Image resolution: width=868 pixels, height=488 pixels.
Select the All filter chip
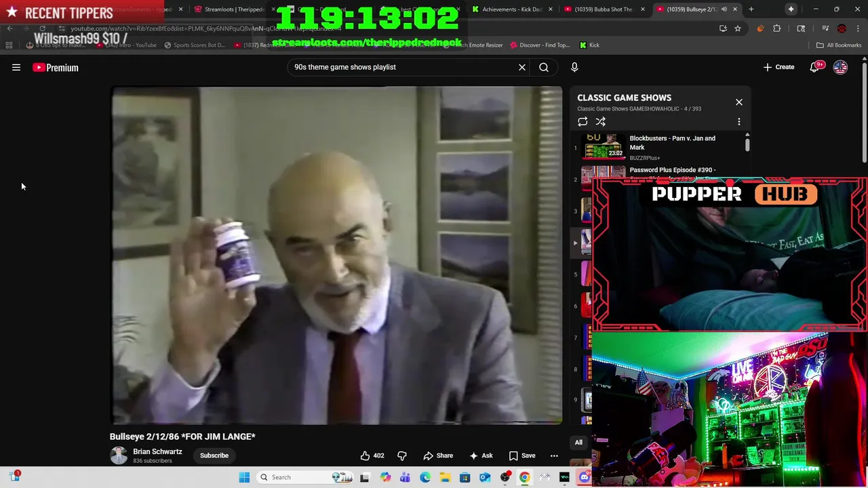578,443
